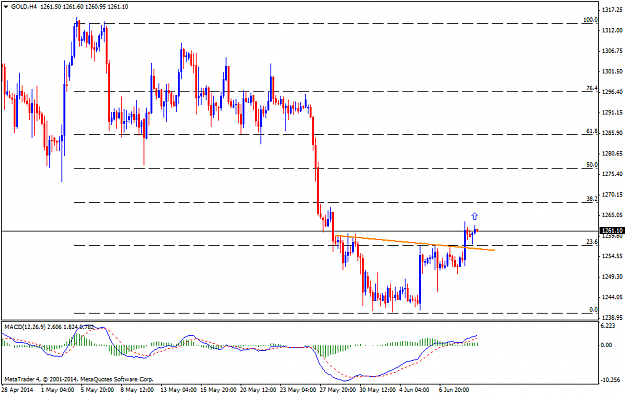Click the 1270.15 price axis label
This screenshot has width=625, height=395.
point(613,195)
